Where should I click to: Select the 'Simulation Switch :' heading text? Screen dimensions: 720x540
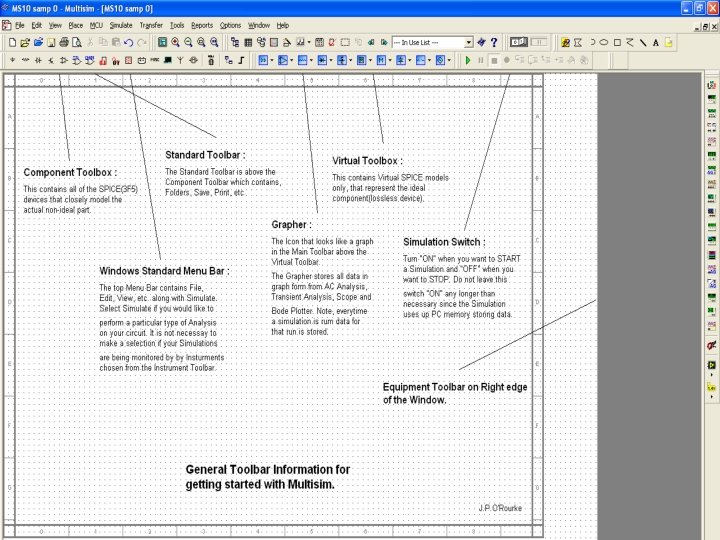click(444, 242)
